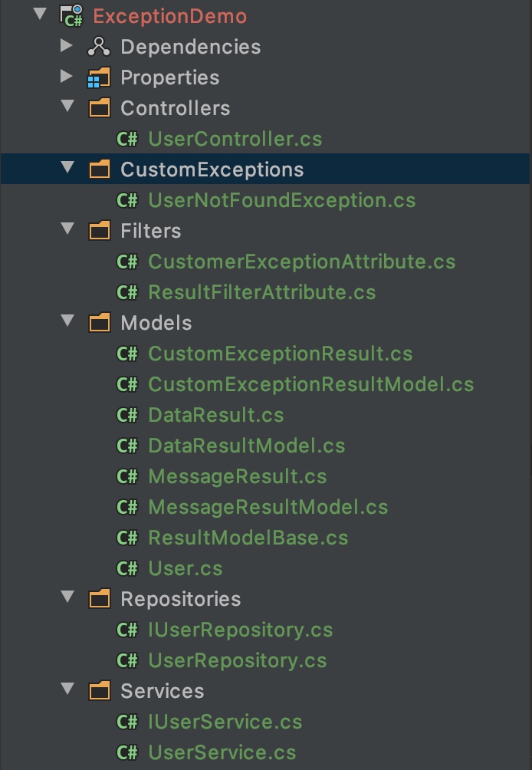Select ResultFilterAttribute.cs in the tree
The height and width of the screenshot is (770, 532).
tap(261, 292)
